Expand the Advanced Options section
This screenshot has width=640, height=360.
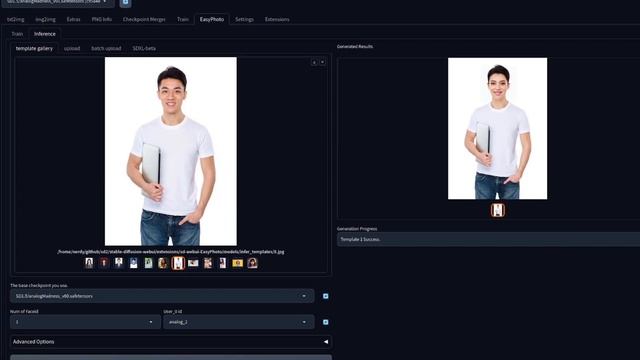171,342
